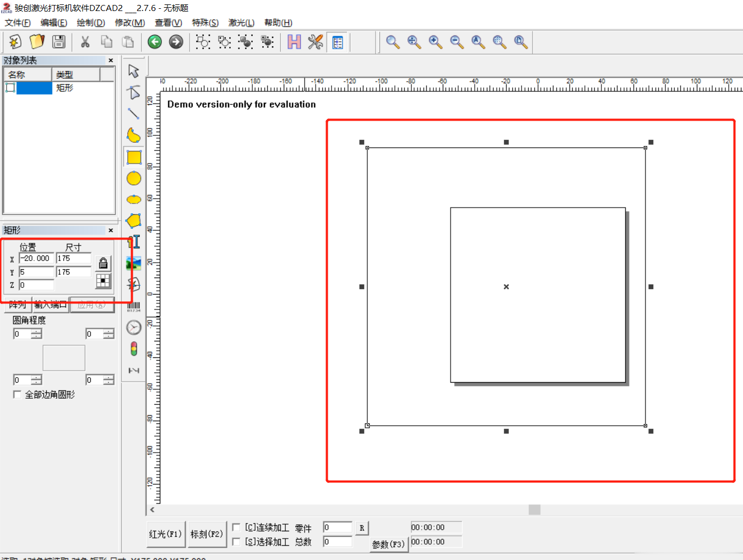Toggle the object list panel icon
The image size is (743, 560).
pyautogui.click(x=338, y=42)
